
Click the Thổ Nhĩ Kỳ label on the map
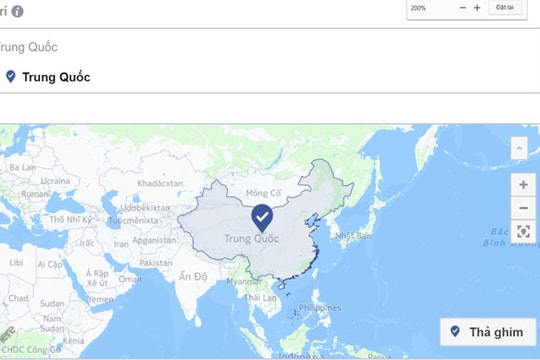pos(70,219)
